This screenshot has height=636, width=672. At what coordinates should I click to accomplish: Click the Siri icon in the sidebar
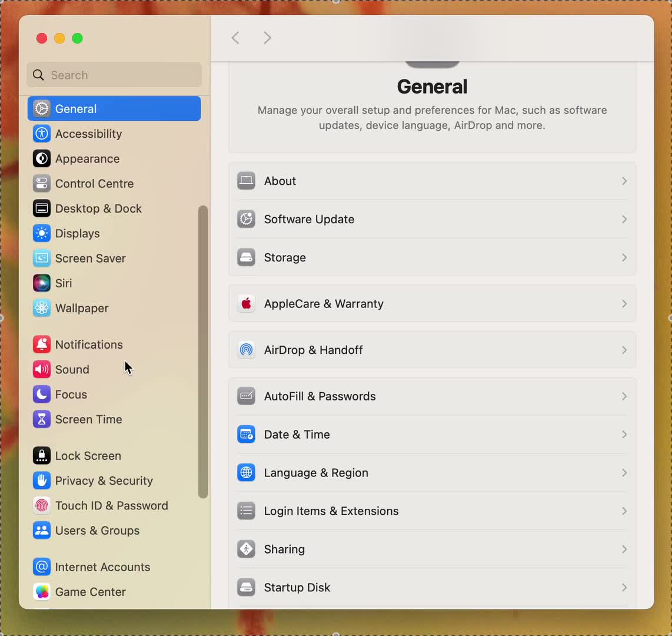click(42, 283)
